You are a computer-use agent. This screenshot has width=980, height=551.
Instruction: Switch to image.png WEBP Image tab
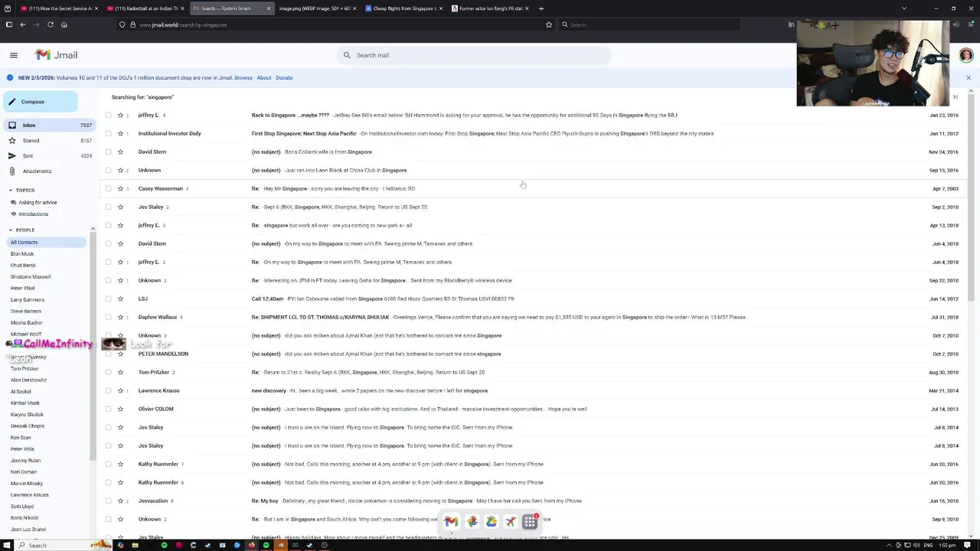tap(317, 8)
